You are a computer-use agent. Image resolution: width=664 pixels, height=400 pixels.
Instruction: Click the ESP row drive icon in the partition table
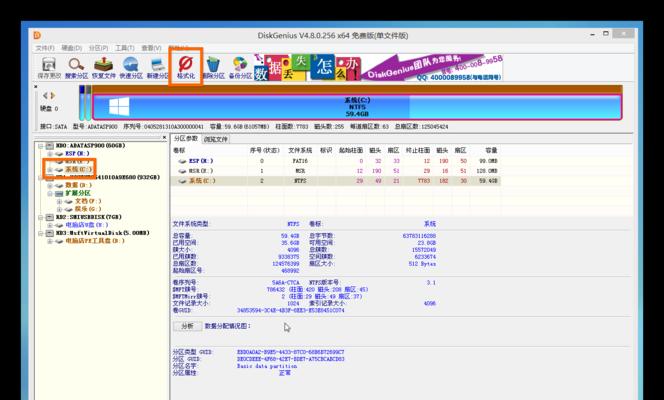coord(182,161)
